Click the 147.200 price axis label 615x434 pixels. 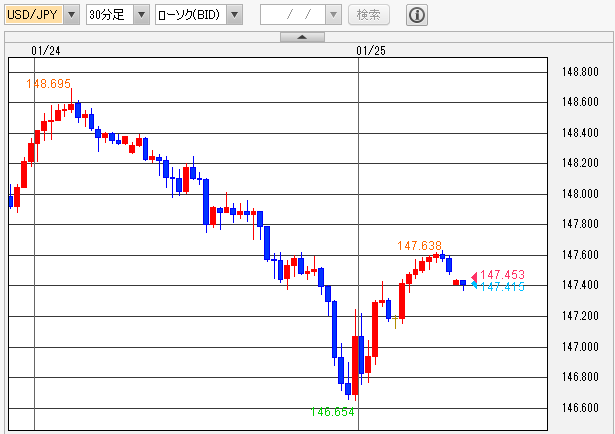point(580,316)
